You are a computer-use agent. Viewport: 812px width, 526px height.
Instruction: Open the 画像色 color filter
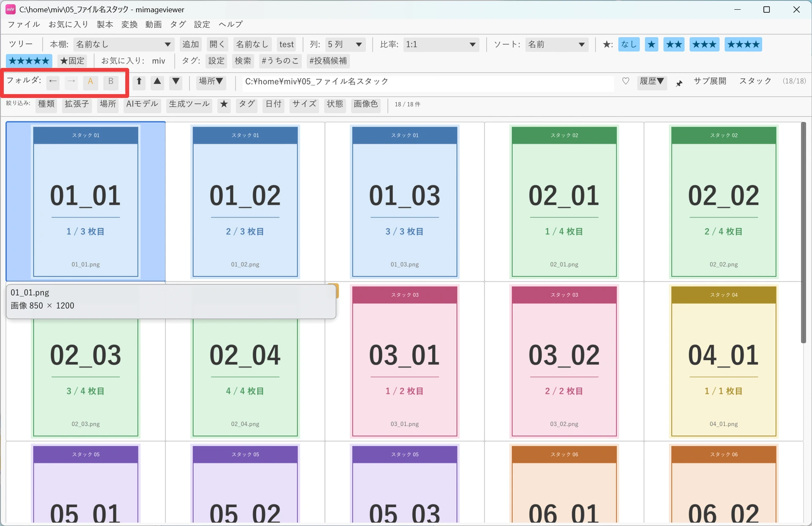pyautogui.click(x=366, y=104)
